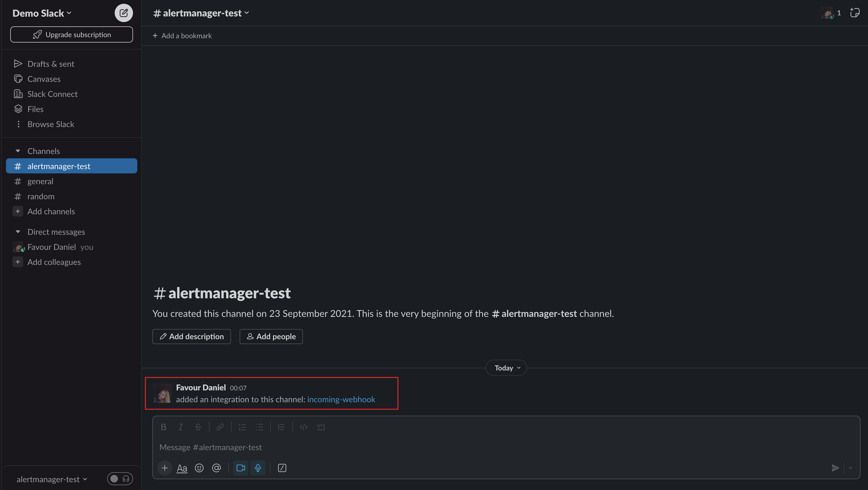Screen dimensions: 868x490
Task: Open channel details from header title
Action: (x=201, y=13)
